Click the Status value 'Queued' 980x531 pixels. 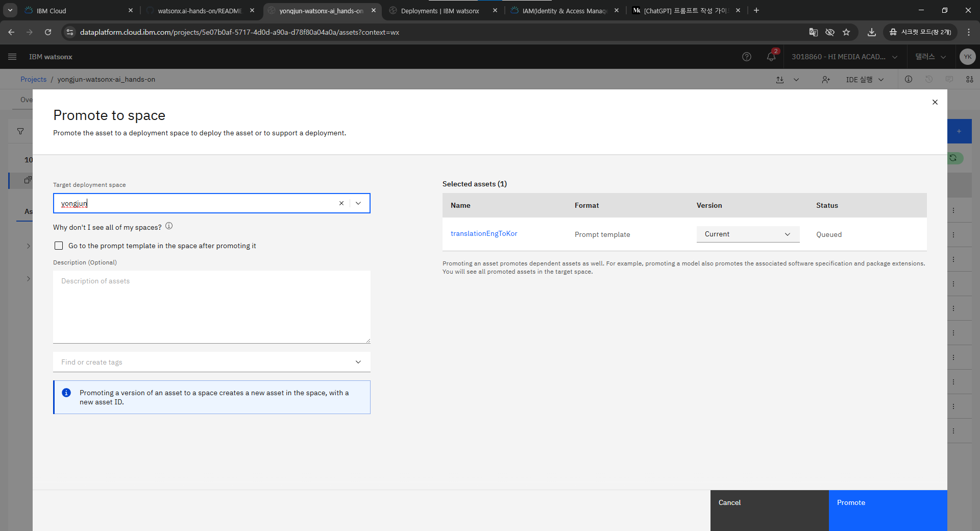[x=829, y=234]
